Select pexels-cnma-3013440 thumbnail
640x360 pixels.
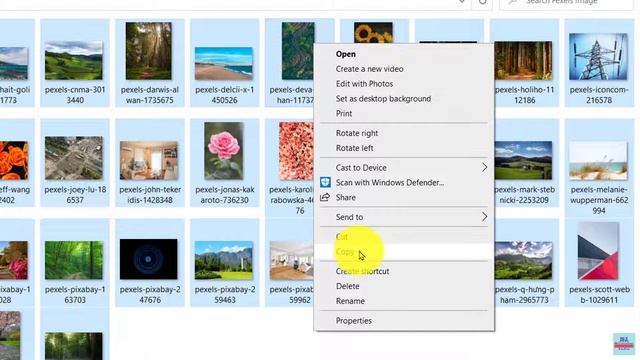[74, 60]
